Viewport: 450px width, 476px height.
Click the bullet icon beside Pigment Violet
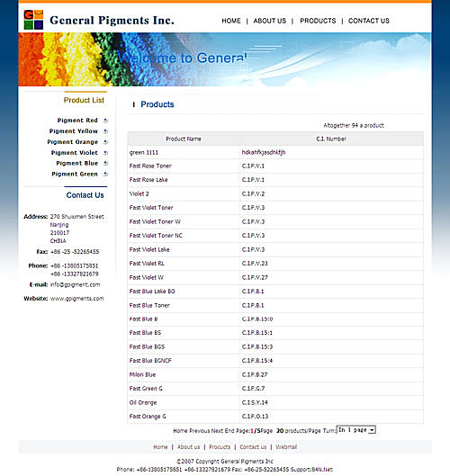click(105, 153)
